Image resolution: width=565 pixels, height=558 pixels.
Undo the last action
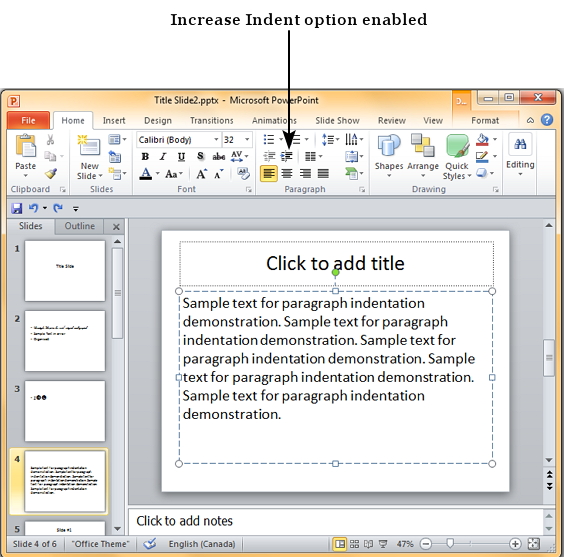[34, 208]
